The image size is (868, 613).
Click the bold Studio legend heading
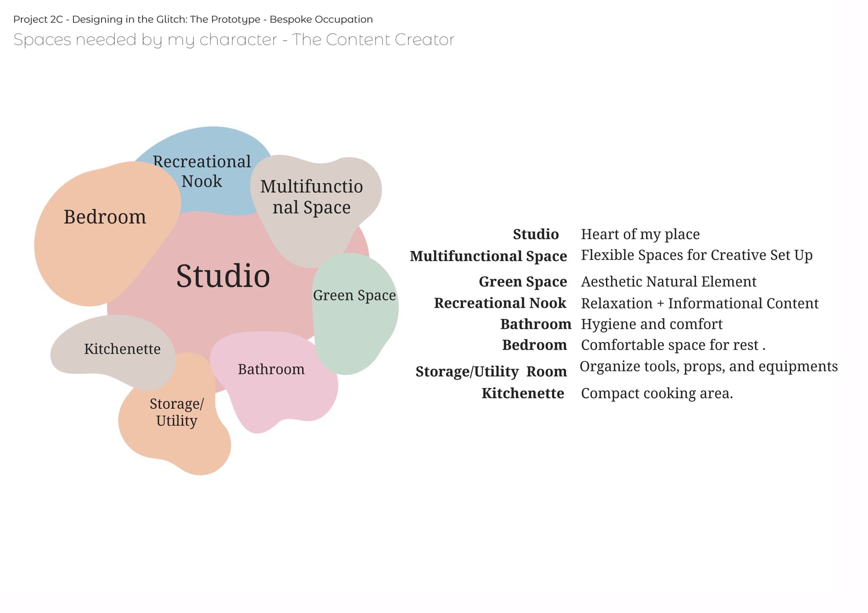(536, 234)
